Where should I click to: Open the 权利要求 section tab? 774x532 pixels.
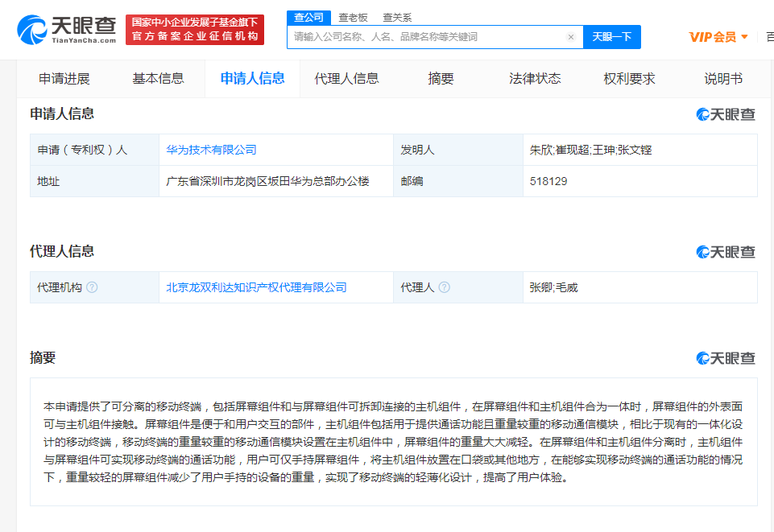click(629, 78)
